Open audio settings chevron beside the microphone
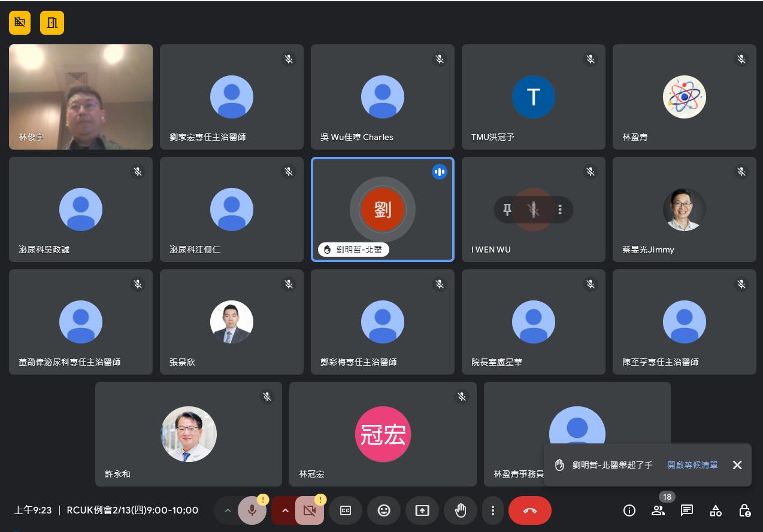Image resolution: width=763 pixels, height=532 pixels. click(227, 510)
